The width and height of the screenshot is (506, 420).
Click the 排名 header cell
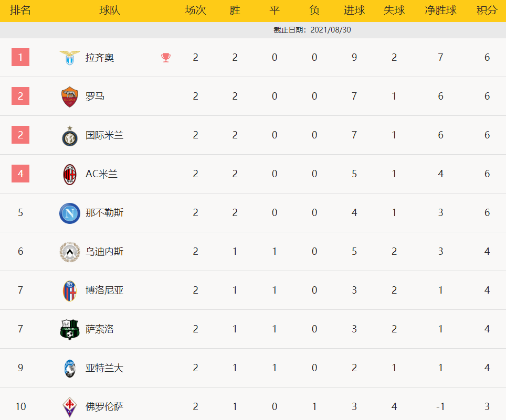point(20,10)
